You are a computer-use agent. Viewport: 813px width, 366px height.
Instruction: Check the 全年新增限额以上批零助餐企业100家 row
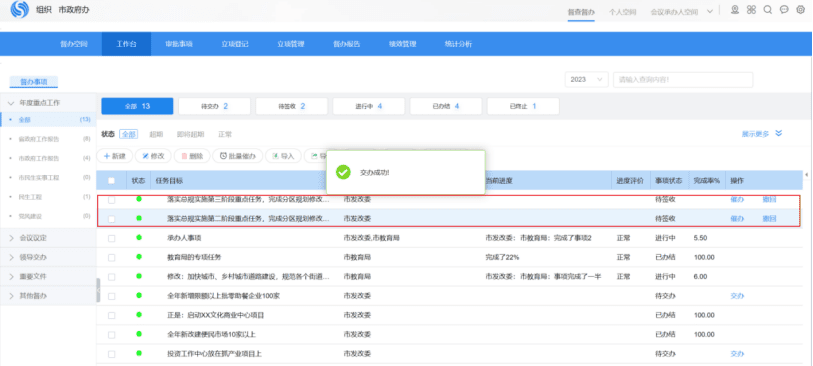click(111, 296)
